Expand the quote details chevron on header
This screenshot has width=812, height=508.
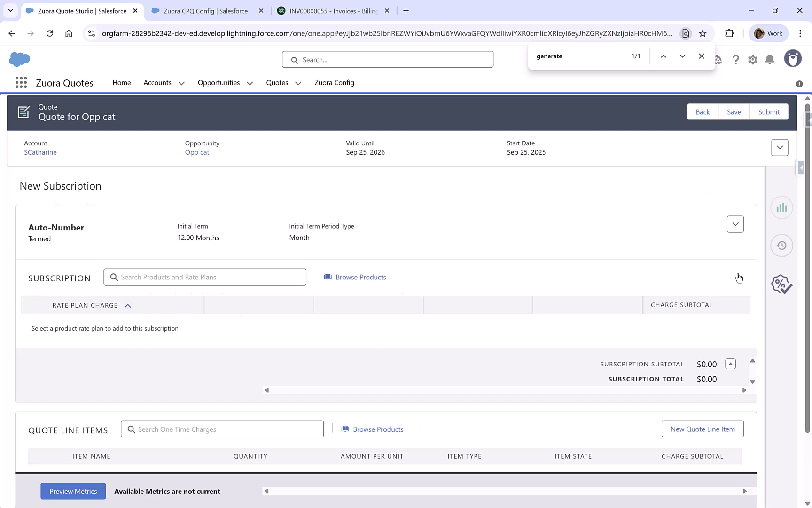point(780,147)
